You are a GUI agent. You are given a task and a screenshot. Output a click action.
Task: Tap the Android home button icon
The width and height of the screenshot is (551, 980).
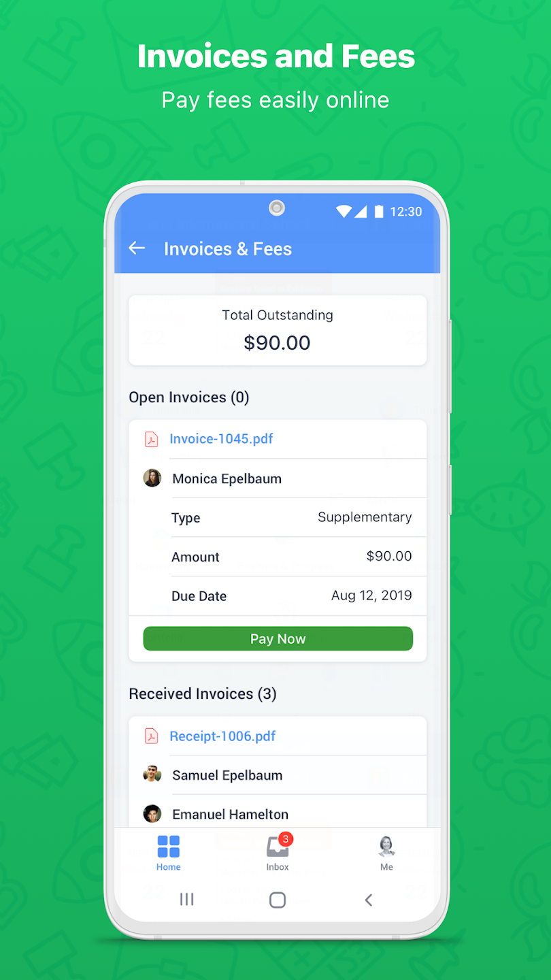point(278,900)
